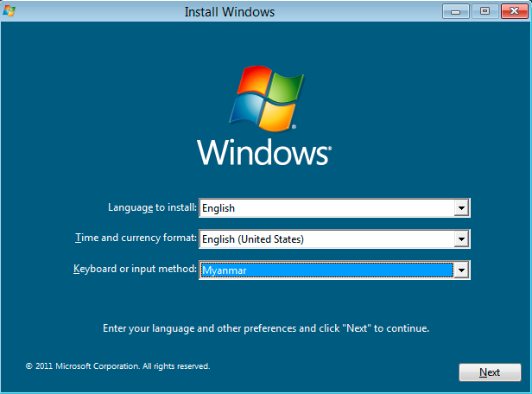Screen dimensions: 532x394
Task: Expand Keyboard or input method dropdown arrow
Action: (x=461, y=270)
